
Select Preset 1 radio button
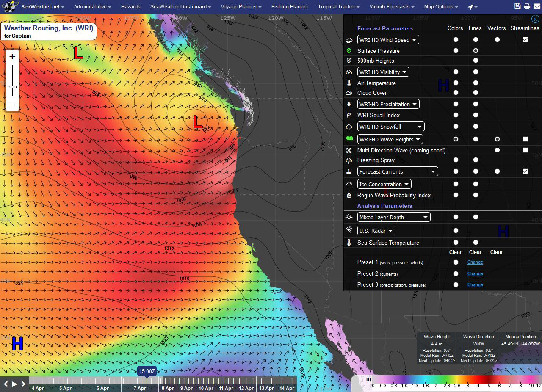point(456,262)
